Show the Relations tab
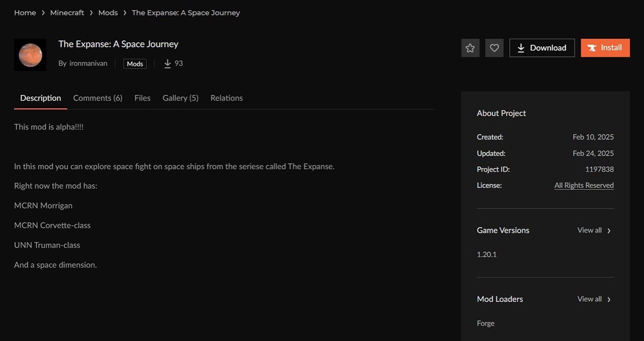The width and height of the screenshot is (644, 341). pos(227,98)
